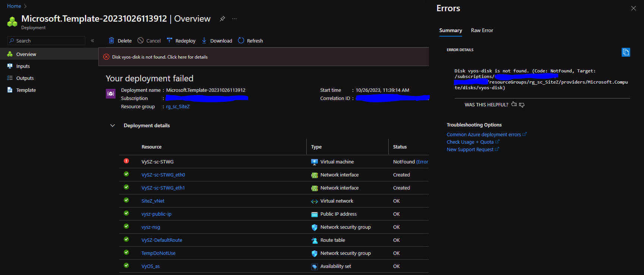Give thumbs up on error helpfulness
The height and width of the screenshot is (275, 644).
(514, 104)
